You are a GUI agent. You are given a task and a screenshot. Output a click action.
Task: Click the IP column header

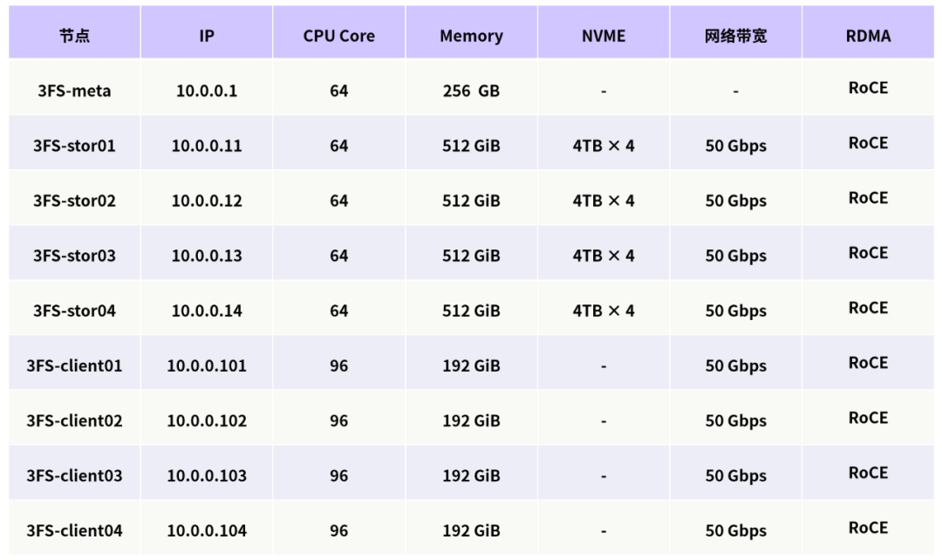(x=207, y=36)
